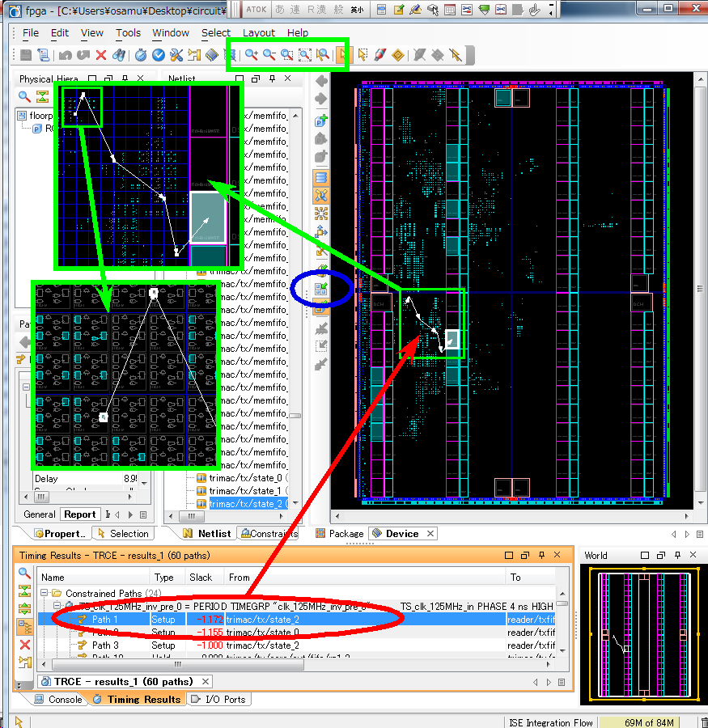Screen dimensions: 708x728
Task: Click the Zoom Out magnifier icon
Action: click(269, 55)
